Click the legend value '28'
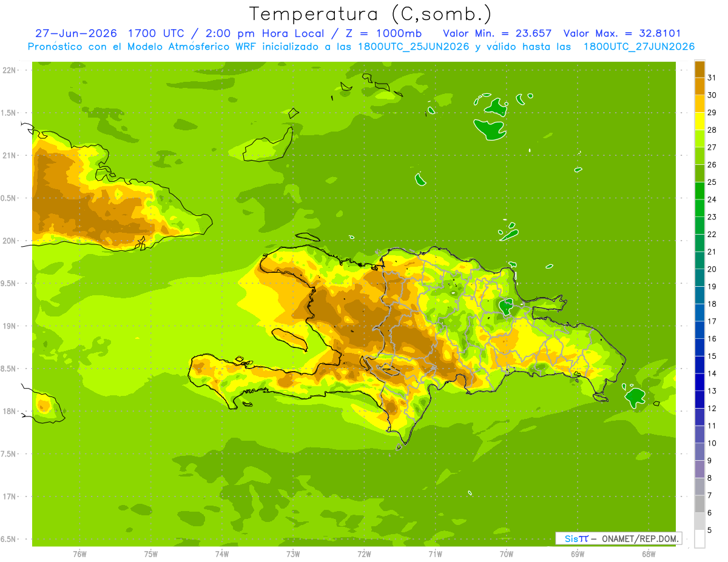This screenshot has width=728, height=562. click(x=712, y=130)
